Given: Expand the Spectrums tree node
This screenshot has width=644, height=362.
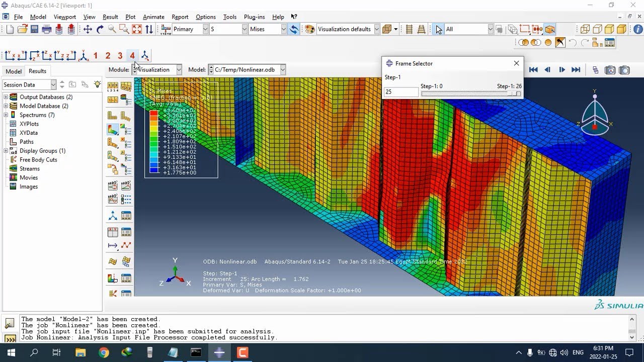Looking at the screenshot, I should coord(6,115).
